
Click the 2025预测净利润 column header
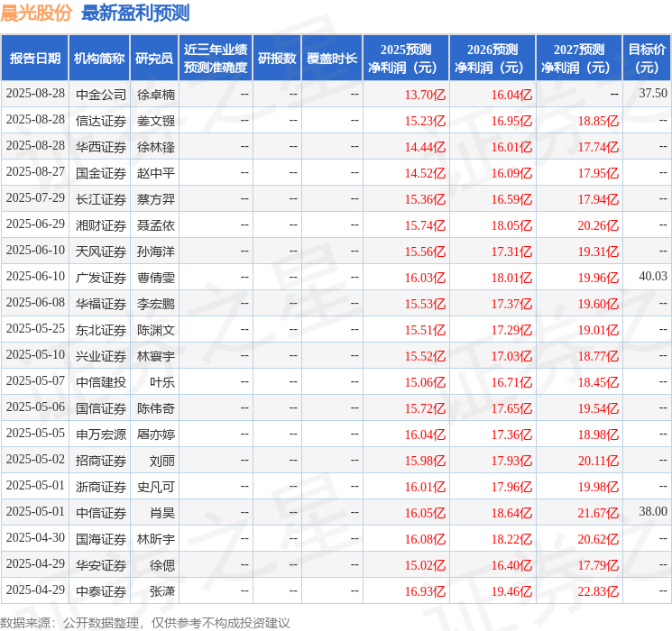click(406, 59)
